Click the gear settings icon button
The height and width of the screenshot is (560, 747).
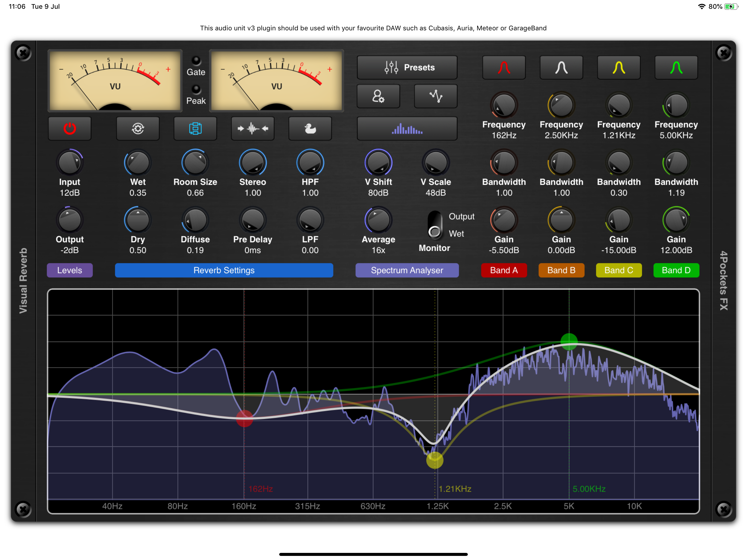coord(138,128)
